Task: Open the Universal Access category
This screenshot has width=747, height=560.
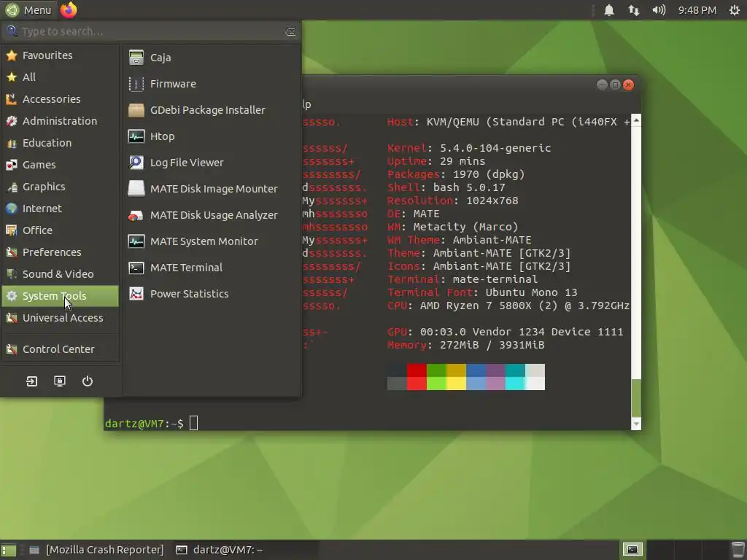Action: [60, 318]
